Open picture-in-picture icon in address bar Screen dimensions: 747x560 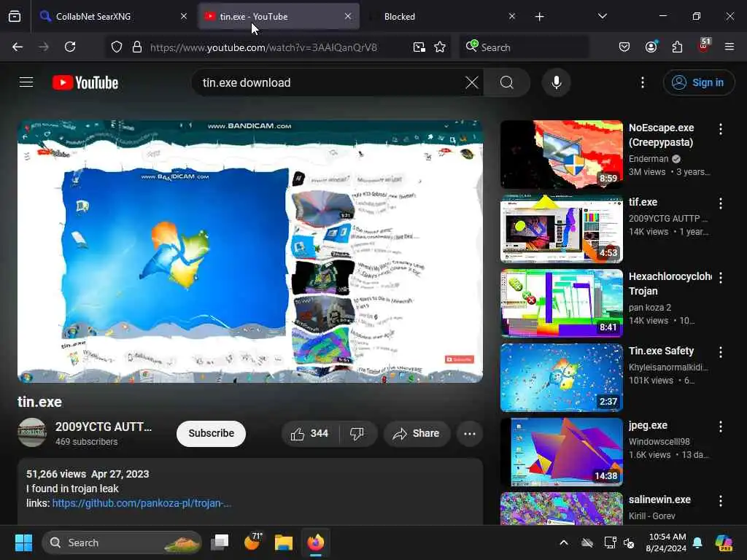(419, 47)
